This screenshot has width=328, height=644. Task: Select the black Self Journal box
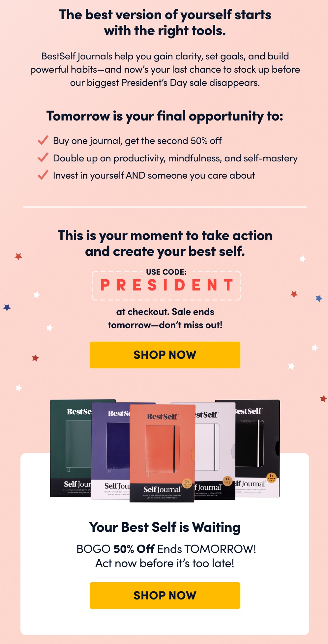click(x=258, y=448)
